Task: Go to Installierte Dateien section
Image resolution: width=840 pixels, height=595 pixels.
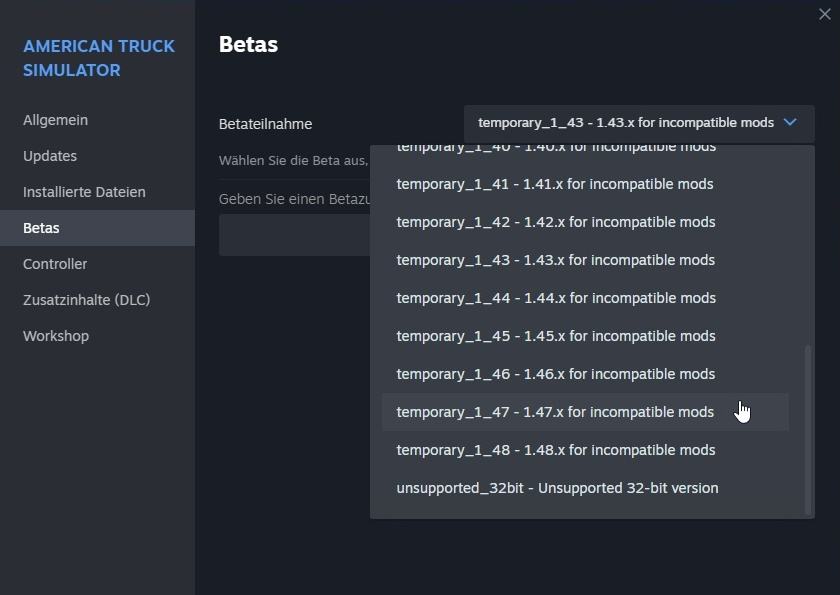Action: 84,192
